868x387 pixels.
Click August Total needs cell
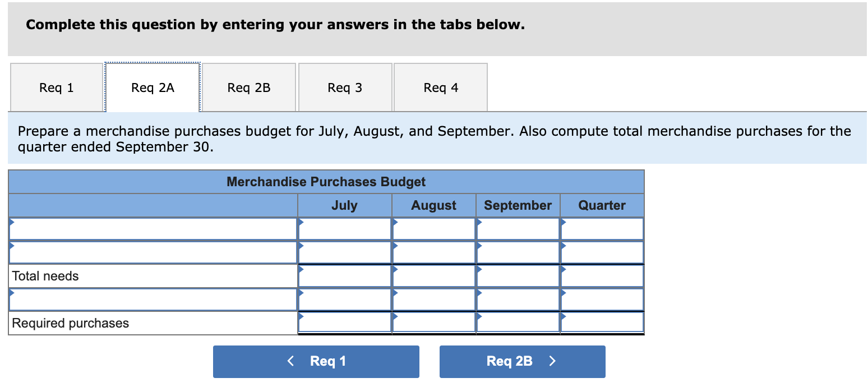[x=433, y=276]
